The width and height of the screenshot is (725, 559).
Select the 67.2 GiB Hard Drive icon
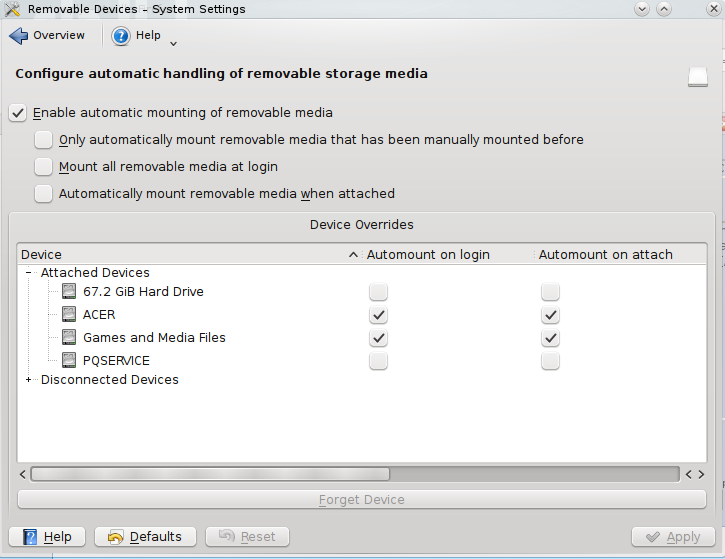pyautogui.click(x=68, y=292)
